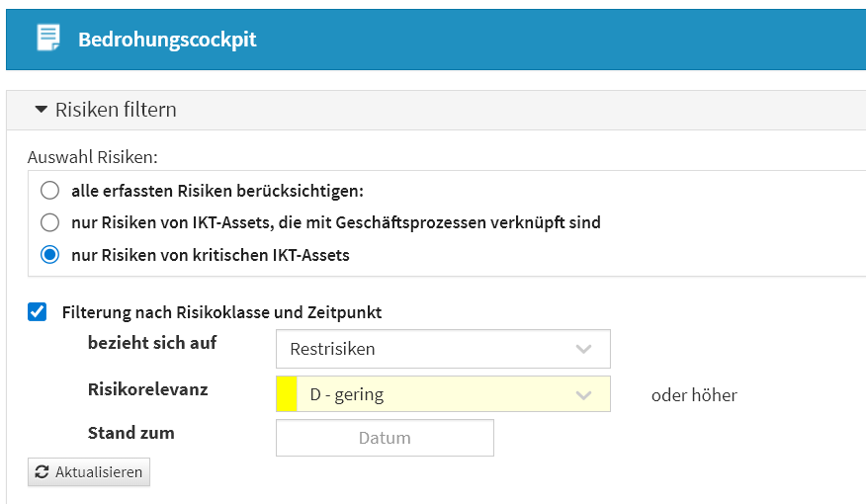Open the "D - gering" Risikorelevanz dropdown
The image size is (866, 504).
443,394
